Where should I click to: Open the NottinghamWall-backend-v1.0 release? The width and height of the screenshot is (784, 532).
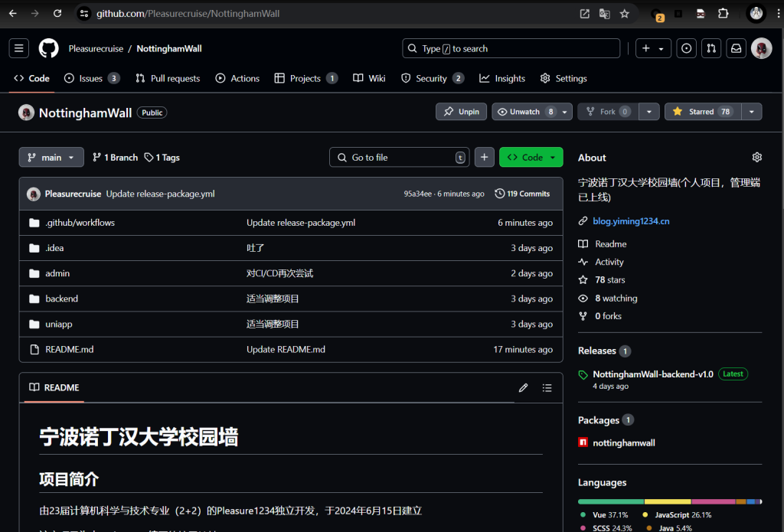point(652,374)
